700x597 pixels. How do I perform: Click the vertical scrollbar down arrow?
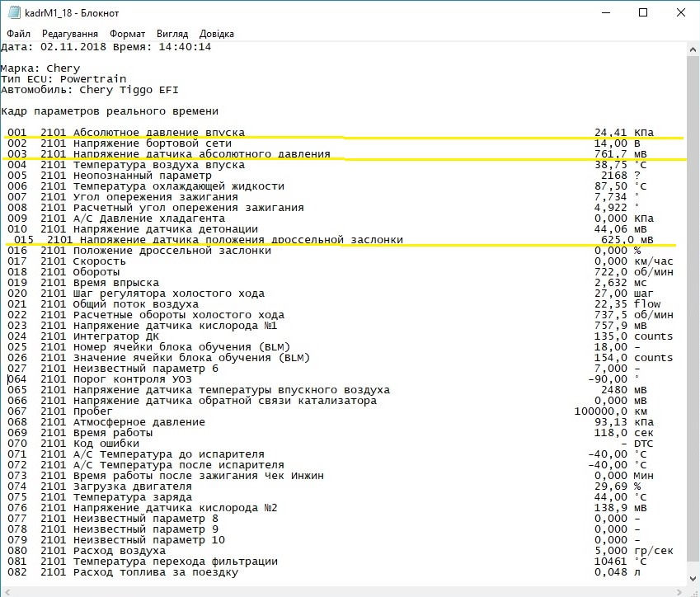click(693, 579)
